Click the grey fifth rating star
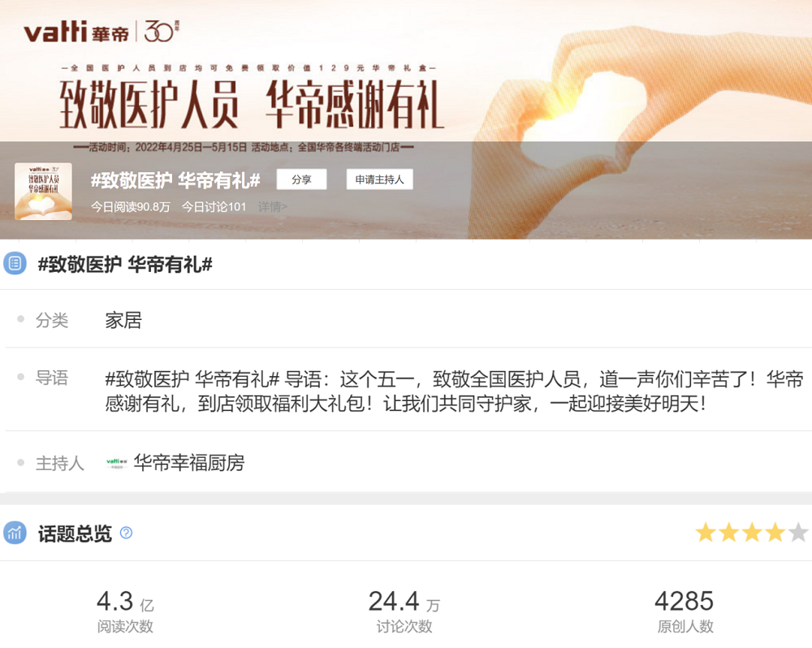 click(x=798, y=533)
